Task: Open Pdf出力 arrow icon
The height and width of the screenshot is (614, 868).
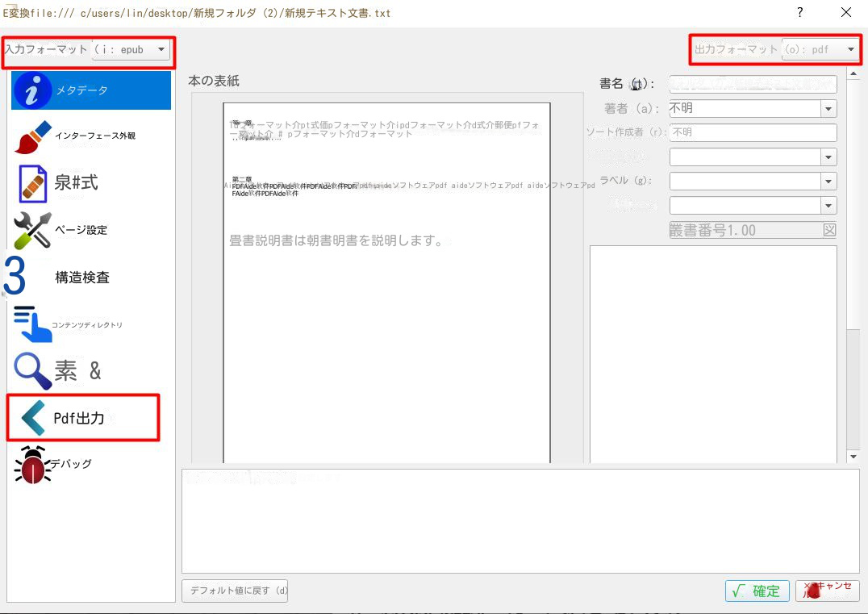Action: point(32,418)
